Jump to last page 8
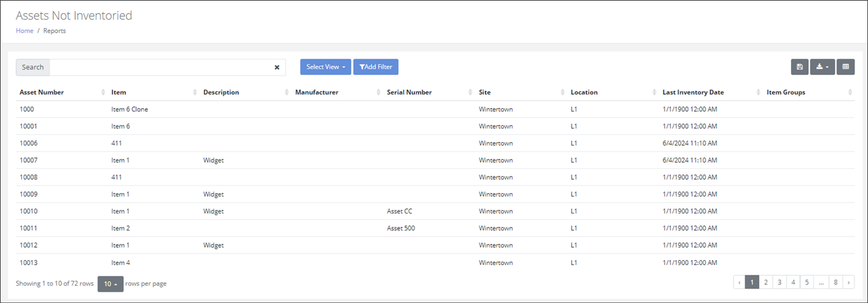Viewport: 868px width, 303px height. pos(836,283)
